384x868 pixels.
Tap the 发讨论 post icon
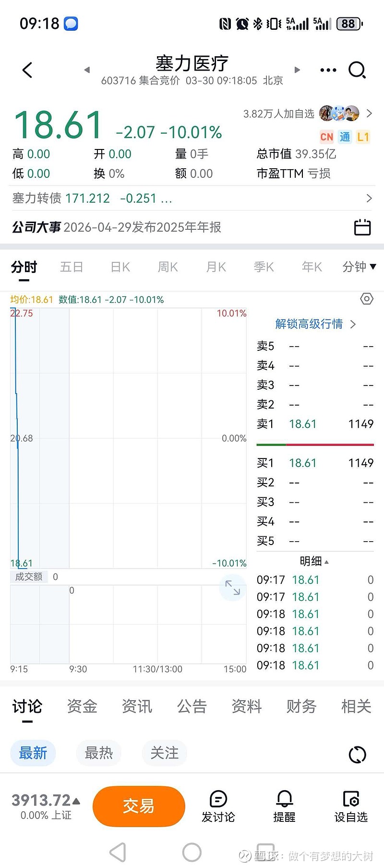218,806
